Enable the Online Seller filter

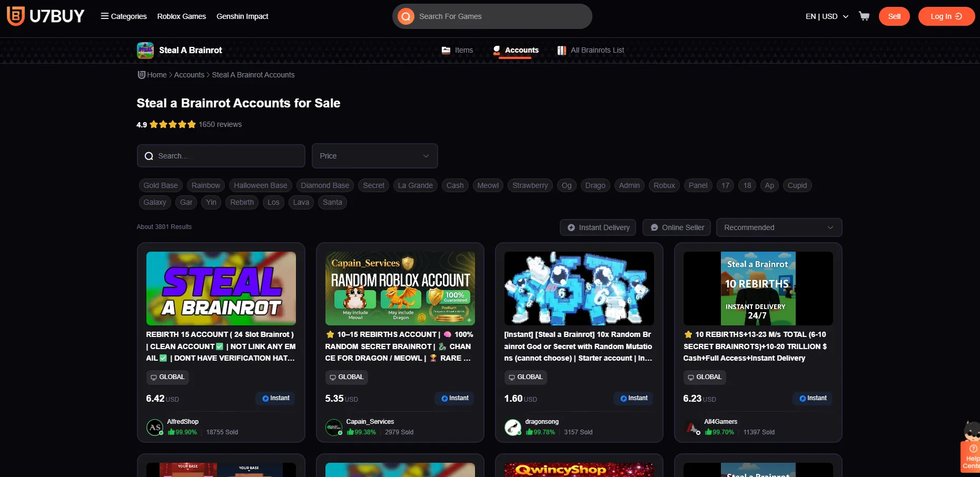[x=676, y=227]
